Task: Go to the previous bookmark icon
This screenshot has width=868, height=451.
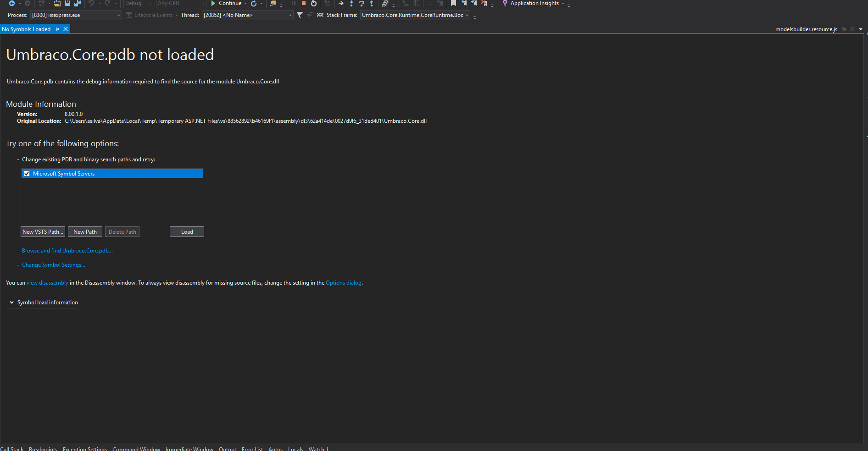Action: (x=464, y=3)
